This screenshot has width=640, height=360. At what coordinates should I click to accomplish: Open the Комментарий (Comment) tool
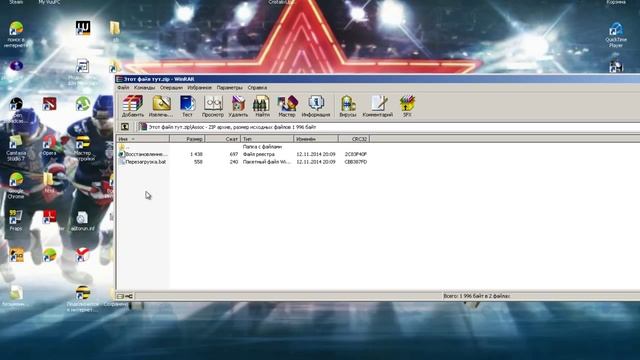click(x=378, y=106)
